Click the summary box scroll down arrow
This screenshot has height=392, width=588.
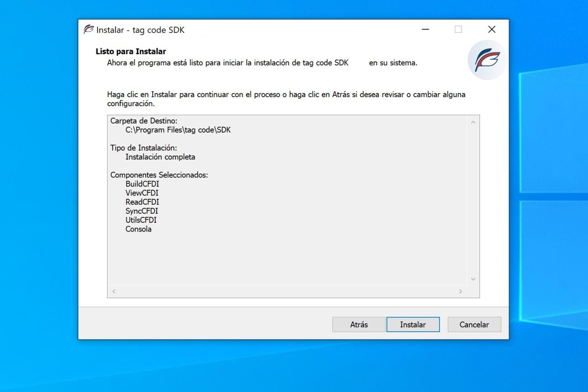click(x=473, y=279)
